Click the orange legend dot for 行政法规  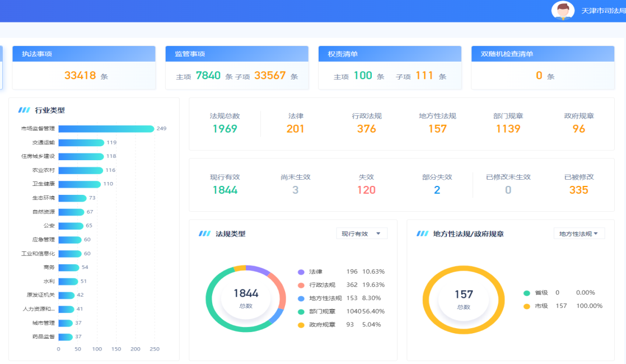[x=301, y=285]
